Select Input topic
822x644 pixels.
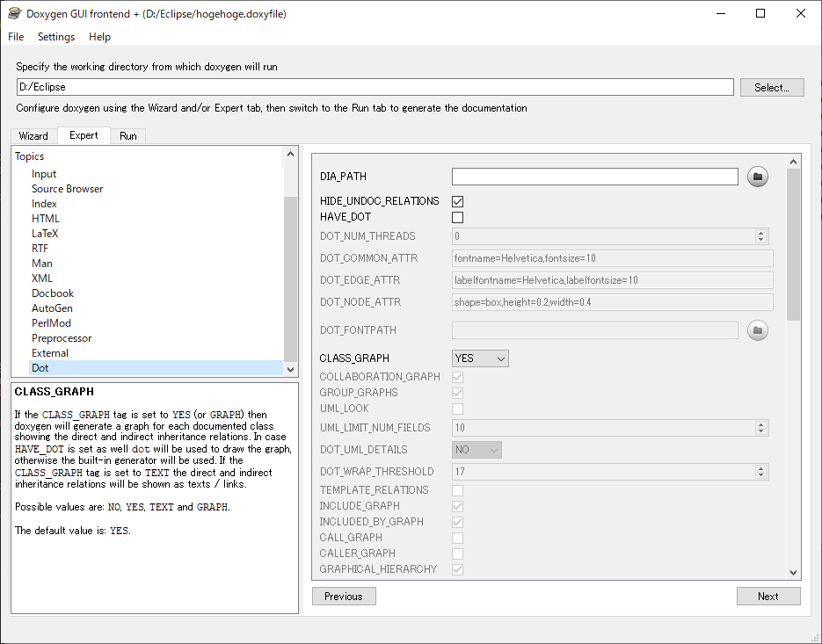[x=43, y=174]
